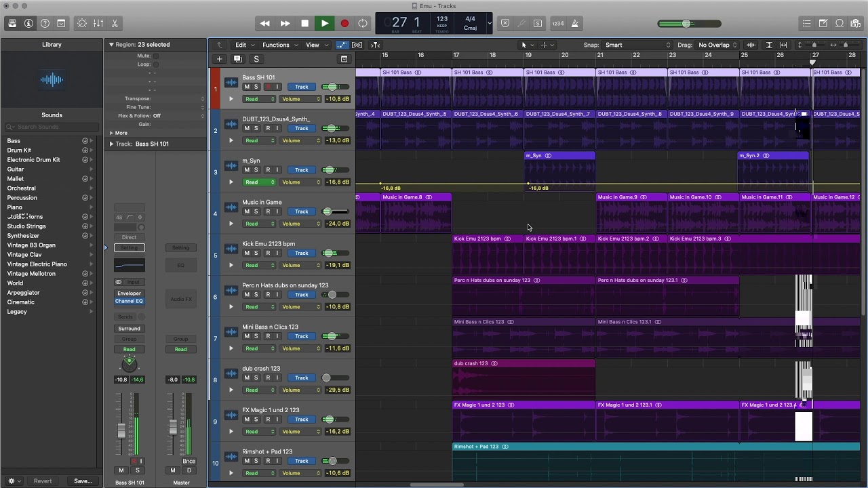Open Read automation mode on dub crash 123
The image size is (868, 488).
coord(260,390)
